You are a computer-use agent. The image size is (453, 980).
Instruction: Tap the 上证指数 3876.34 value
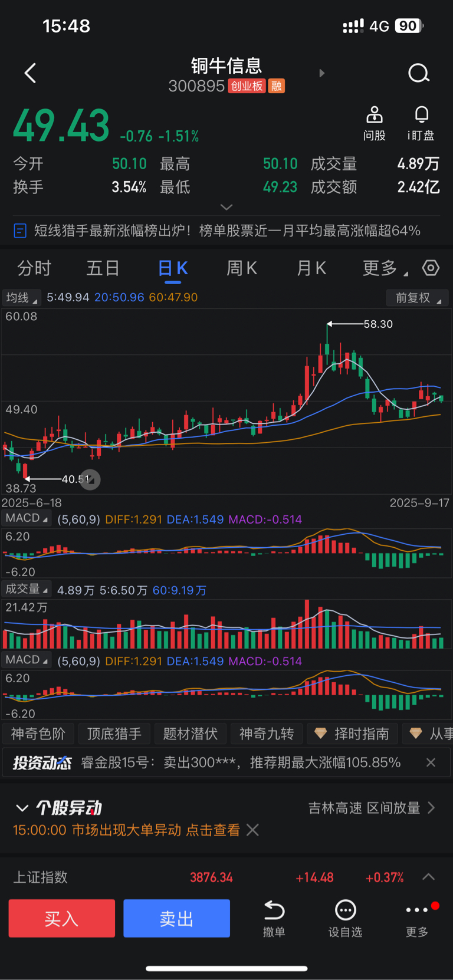click(x=211, y=877)
